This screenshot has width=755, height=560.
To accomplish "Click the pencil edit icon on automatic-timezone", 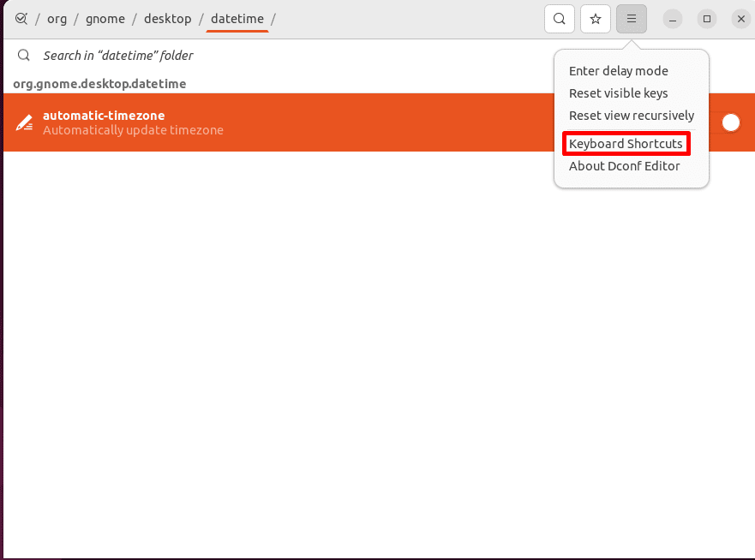I will [22, 122].
